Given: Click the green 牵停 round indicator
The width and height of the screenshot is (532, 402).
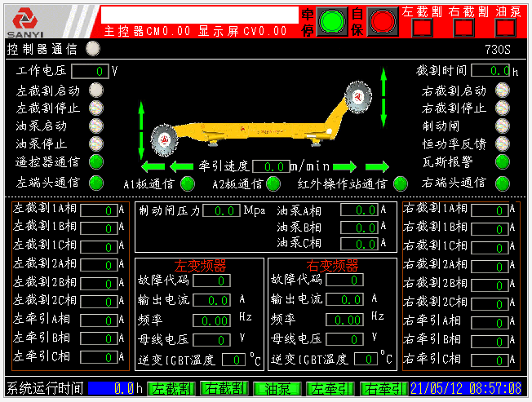Looking at the screenshot, I should [x=332, y=20].
